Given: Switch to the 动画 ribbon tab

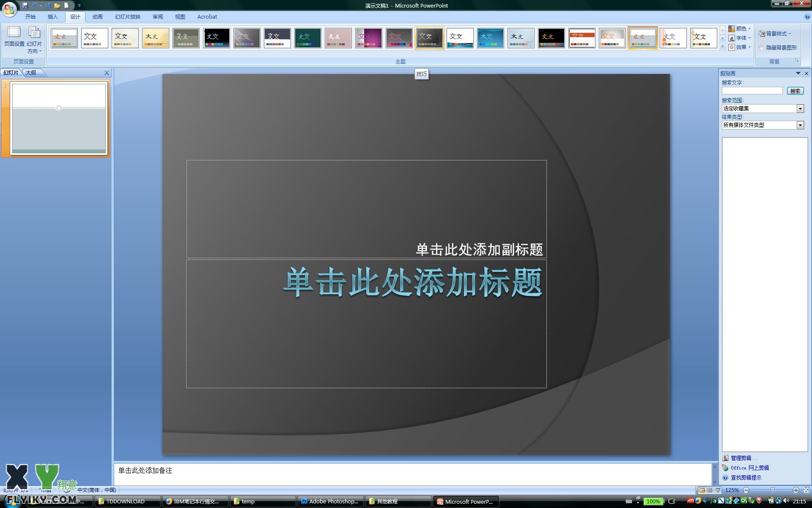Looking at the screenshot, I should (x=97, y=17).
